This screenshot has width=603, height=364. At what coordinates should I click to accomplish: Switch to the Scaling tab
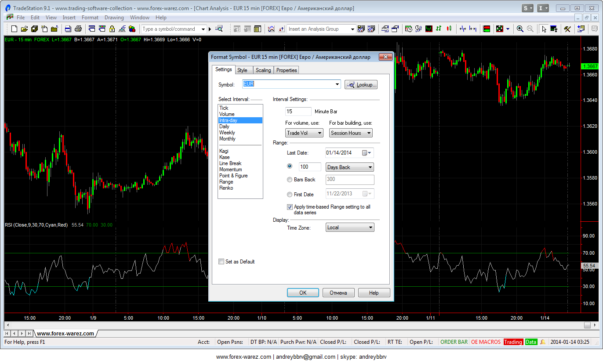pos(263,70)
